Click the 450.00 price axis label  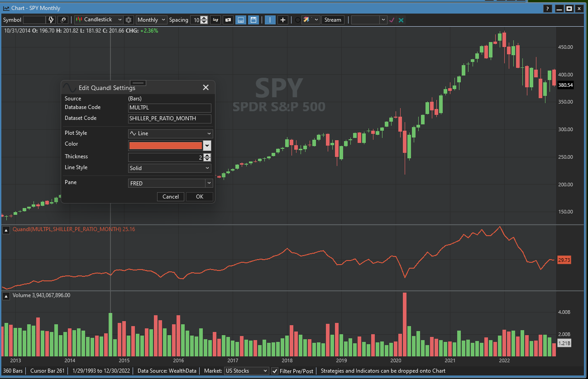point(565,47)
